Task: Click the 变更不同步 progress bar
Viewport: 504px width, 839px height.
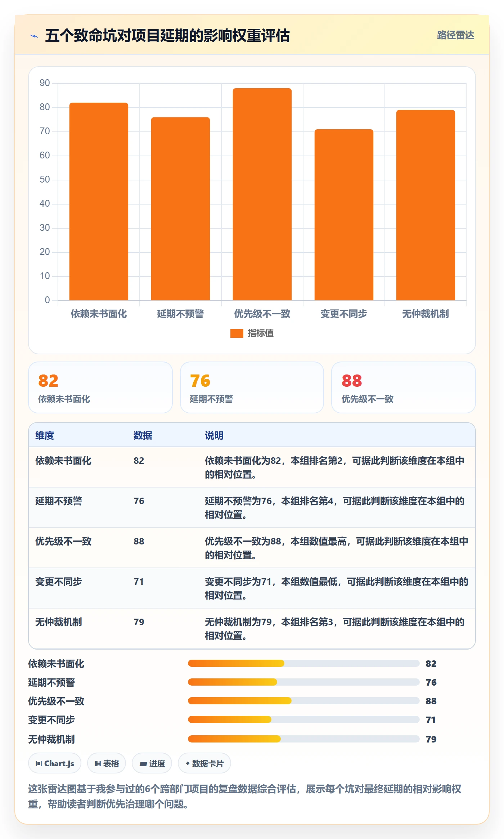Action: click(x=304, y=719)
